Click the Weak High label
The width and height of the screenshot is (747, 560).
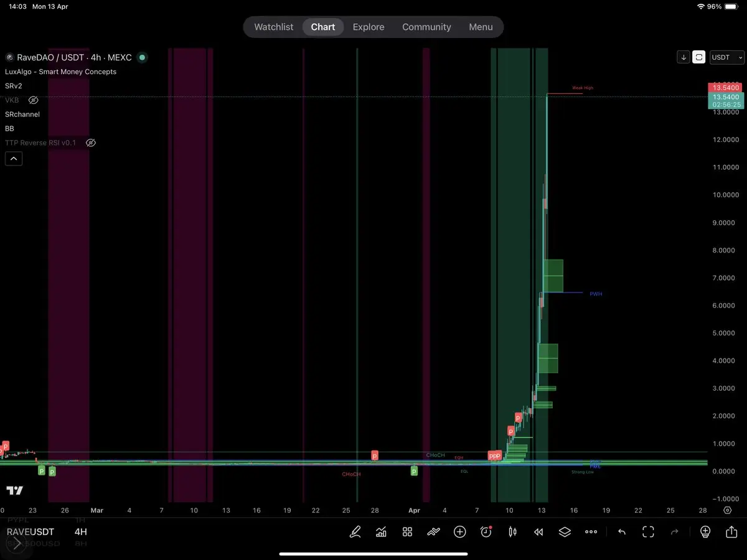coord(583,88)
